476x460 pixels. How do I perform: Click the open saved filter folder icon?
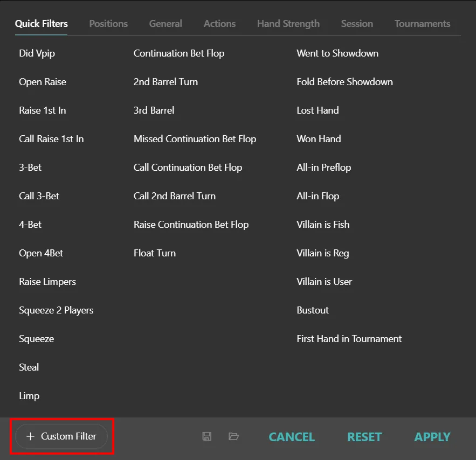pyautogui.click(x=233, y=436)
